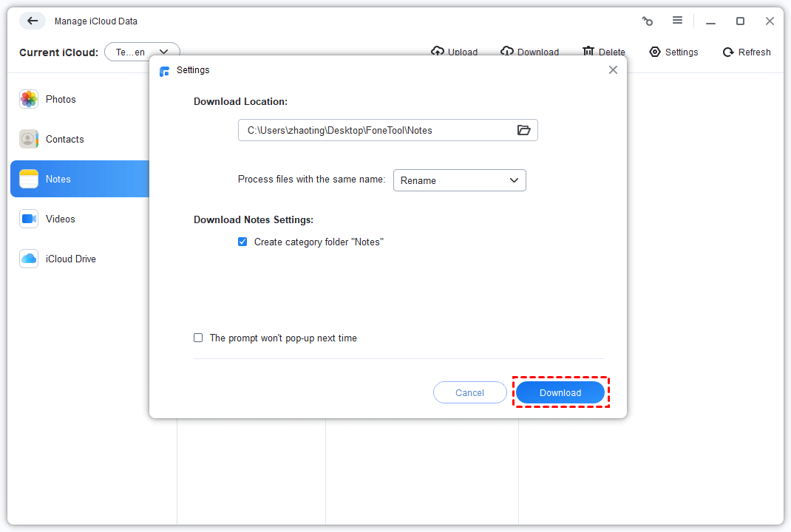The image size is (791, 532).
Task: Browse for a download location folder
Action: point(524,130)
